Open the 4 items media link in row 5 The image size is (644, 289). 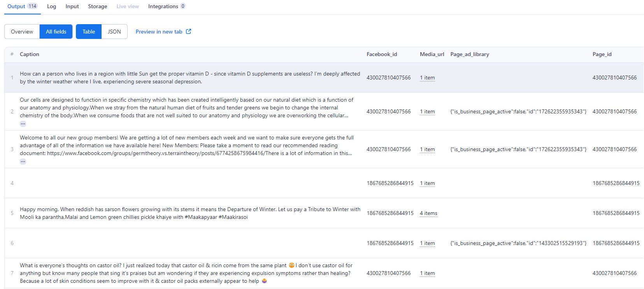click(x=428, y=213)
